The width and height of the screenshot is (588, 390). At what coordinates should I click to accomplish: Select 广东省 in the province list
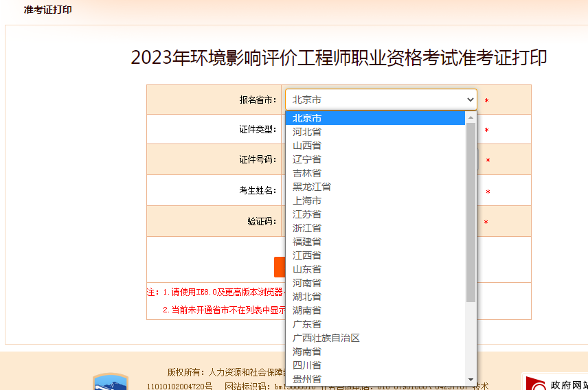click(x=375, y=324)
